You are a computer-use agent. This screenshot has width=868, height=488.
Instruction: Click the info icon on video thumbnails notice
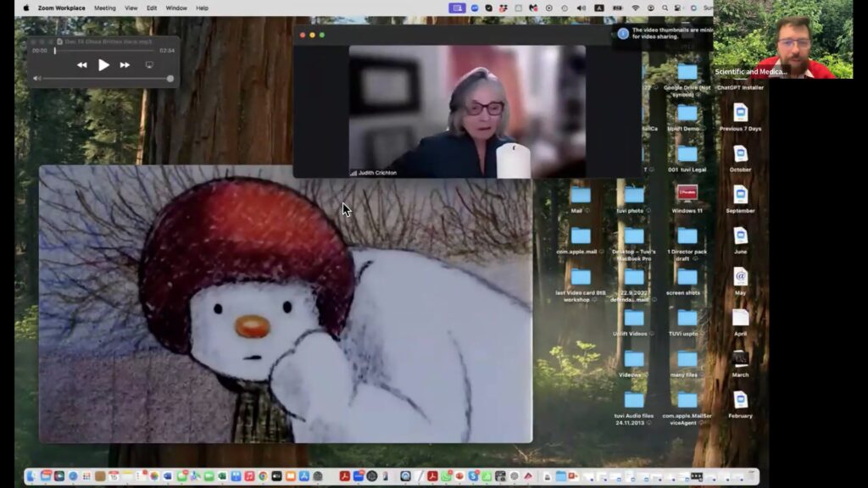(x=623, y=33)
